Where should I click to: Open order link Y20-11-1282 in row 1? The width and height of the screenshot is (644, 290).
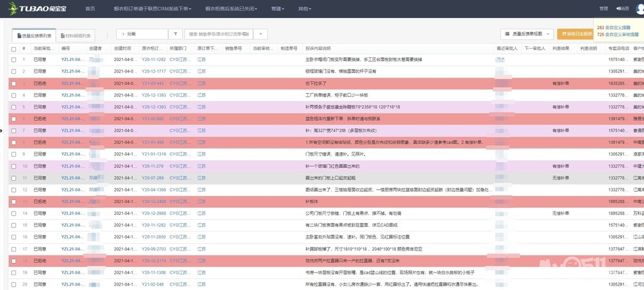(153, 60)
